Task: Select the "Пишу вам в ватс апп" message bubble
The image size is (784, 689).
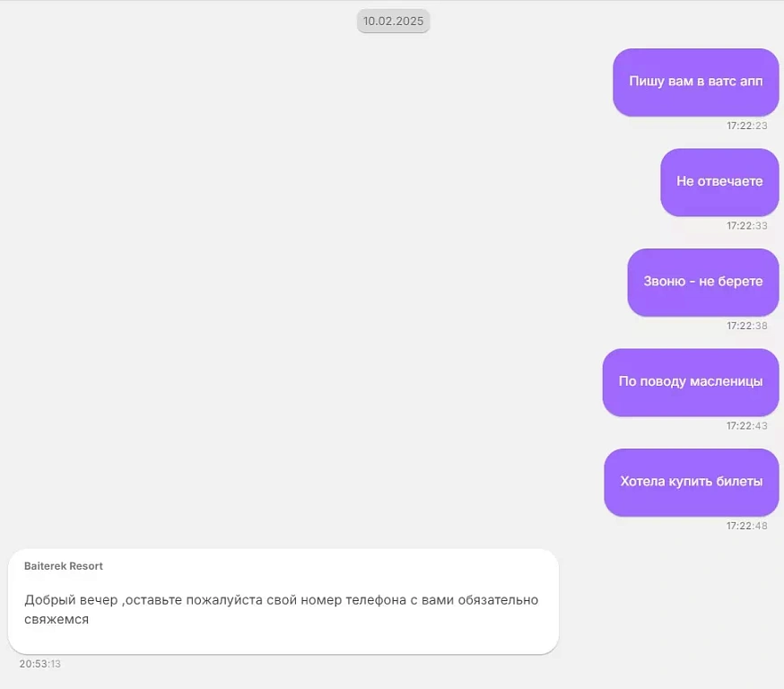Action: [x=695, y=82]
